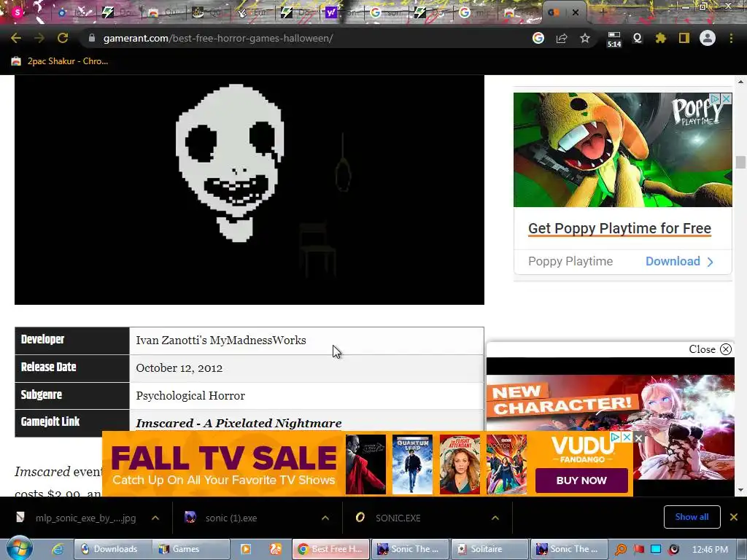Launch Internet Explorer from the taskbar
The image size is (747, 560).
tap(58, 549)
